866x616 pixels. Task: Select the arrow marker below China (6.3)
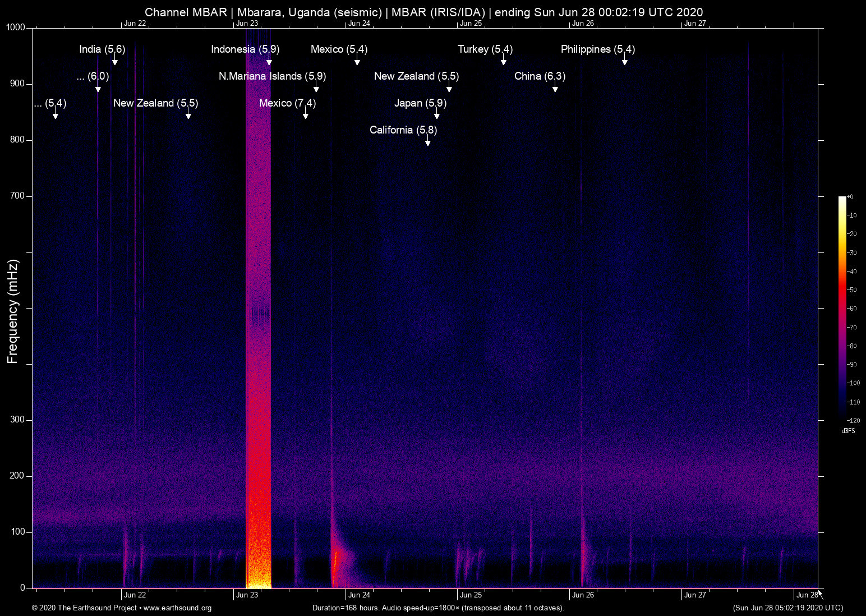(x=555, y=89)
